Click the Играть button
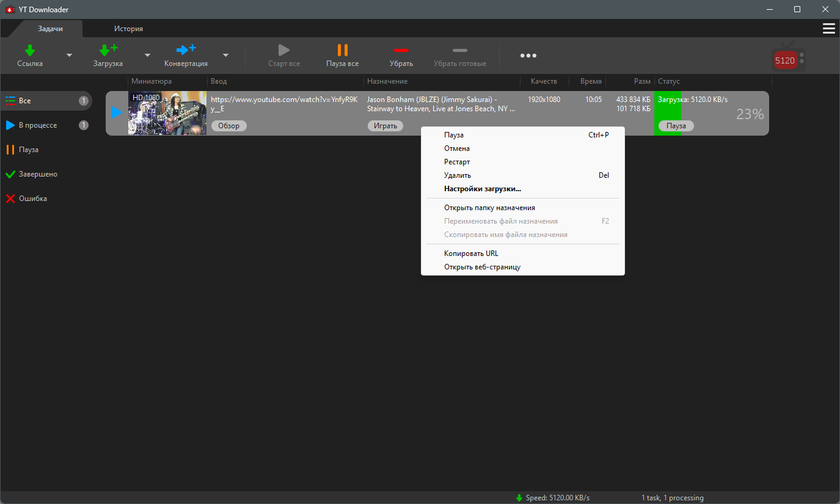The height and width of the screenshot is (504, 840). [385, 126]
